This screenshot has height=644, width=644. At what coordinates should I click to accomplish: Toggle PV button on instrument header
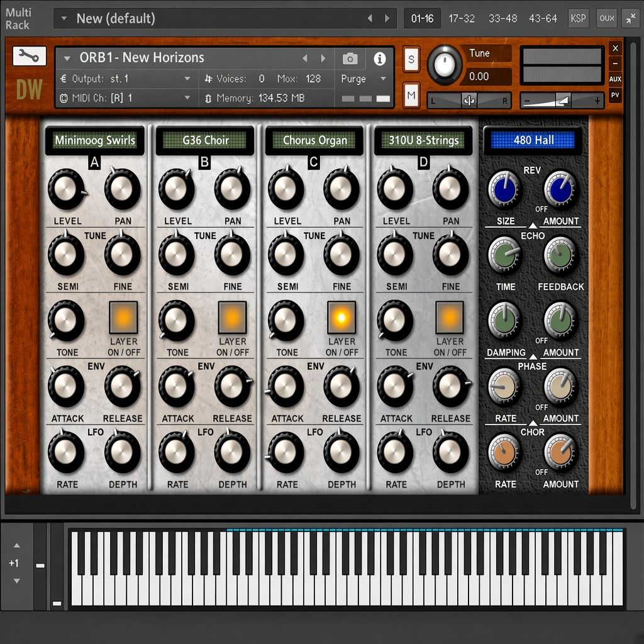coord(615,95)
